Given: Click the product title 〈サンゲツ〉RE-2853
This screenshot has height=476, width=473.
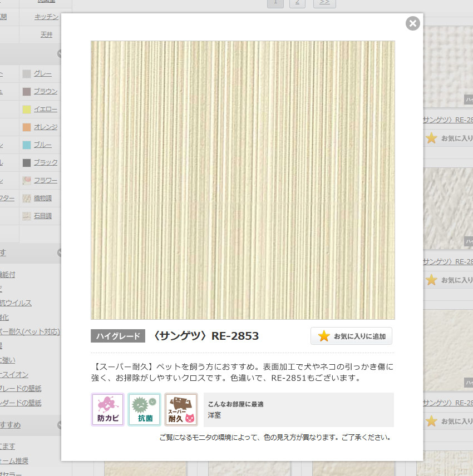Looking at the screenshot, I should pos(206,336).
